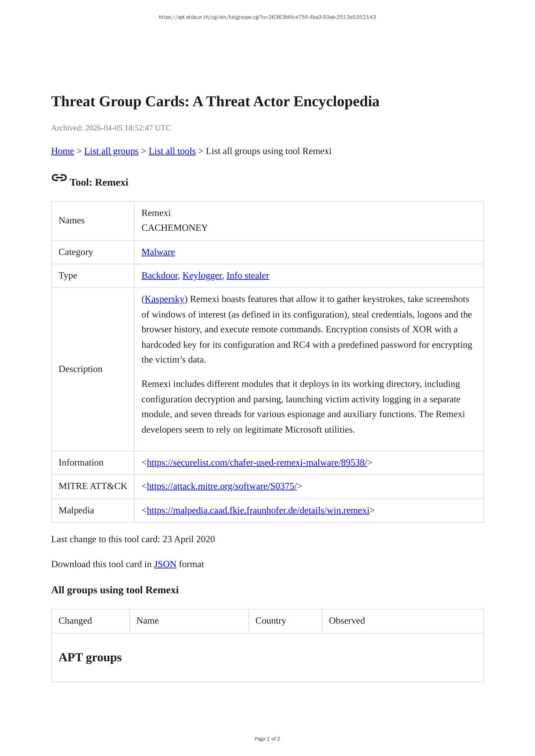
Task: Go to List all groups breadcrumb
Action: [111, 151]
